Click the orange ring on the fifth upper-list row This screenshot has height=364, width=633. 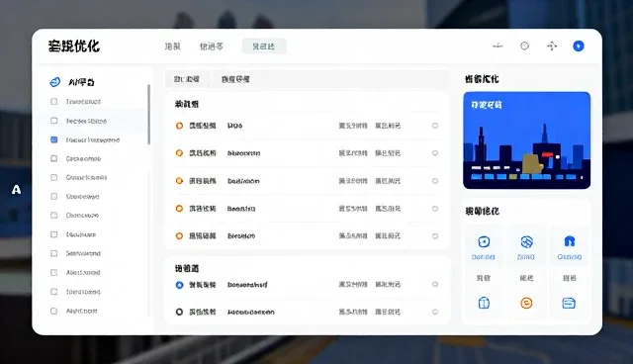point(179,235)
